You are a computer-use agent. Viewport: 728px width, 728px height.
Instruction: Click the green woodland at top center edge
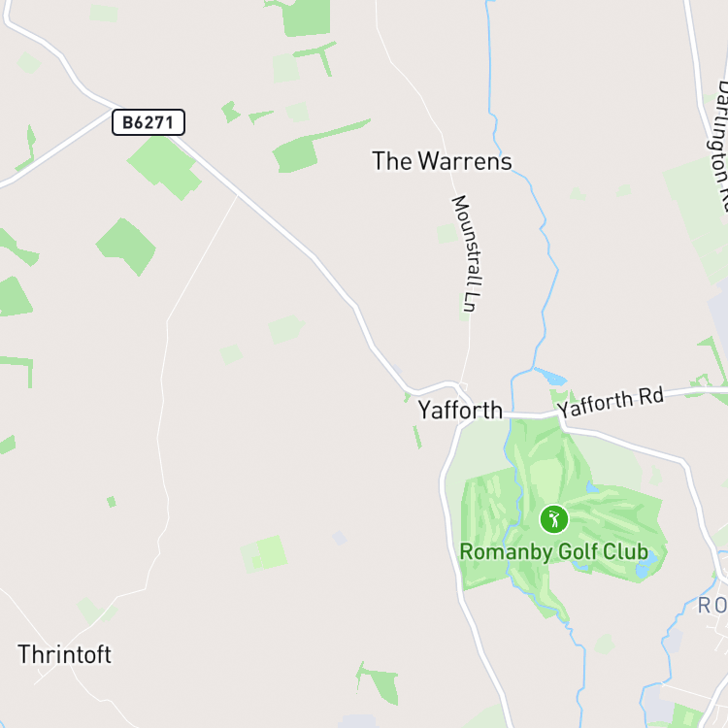tap(304, 17)
